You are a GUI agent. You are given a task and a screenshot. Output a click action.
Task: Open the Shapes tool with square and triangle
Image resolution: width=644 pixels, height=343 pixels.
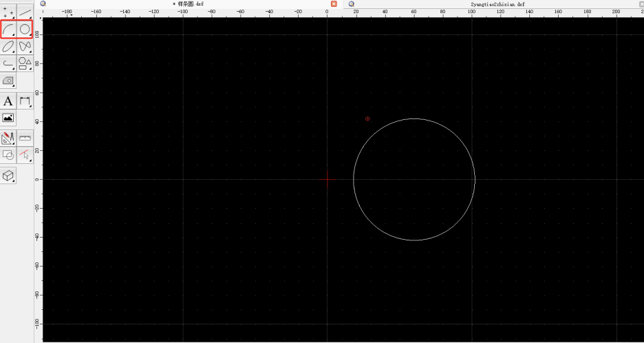coord(25,64)
